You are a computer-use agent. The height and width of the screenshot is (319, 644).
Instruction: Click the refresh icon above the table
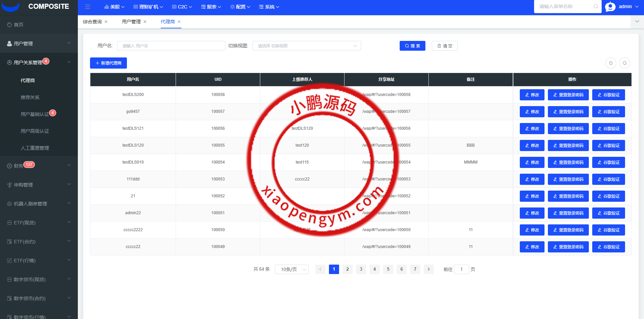pyautogui.click(x=611, y=63)
